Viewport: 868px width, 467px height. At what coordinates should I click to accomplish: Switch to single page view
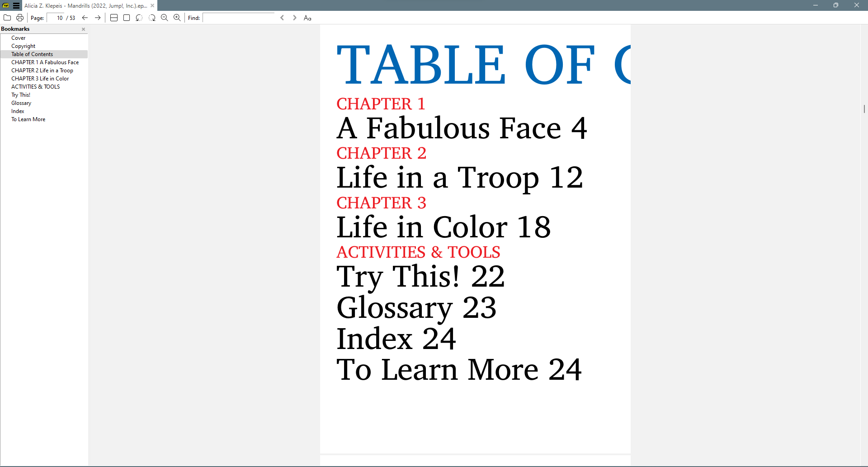pos(127,18)
